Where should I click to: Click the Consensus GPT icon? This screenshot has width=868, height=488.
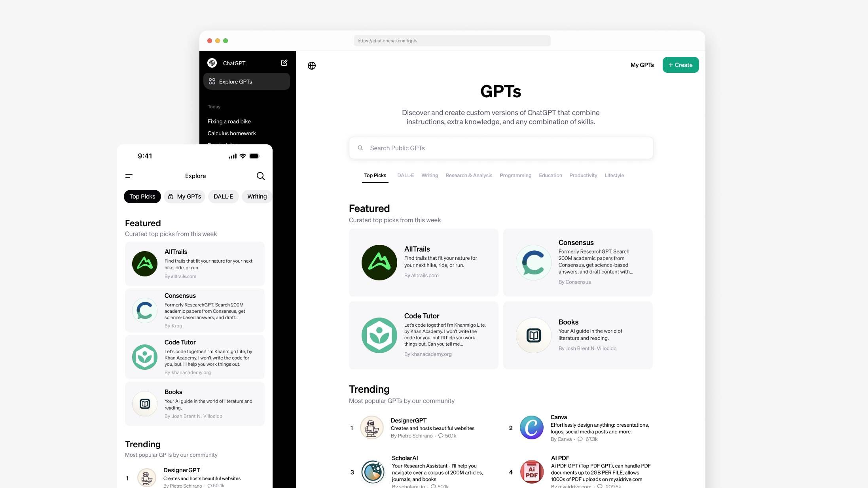point(533,262)
